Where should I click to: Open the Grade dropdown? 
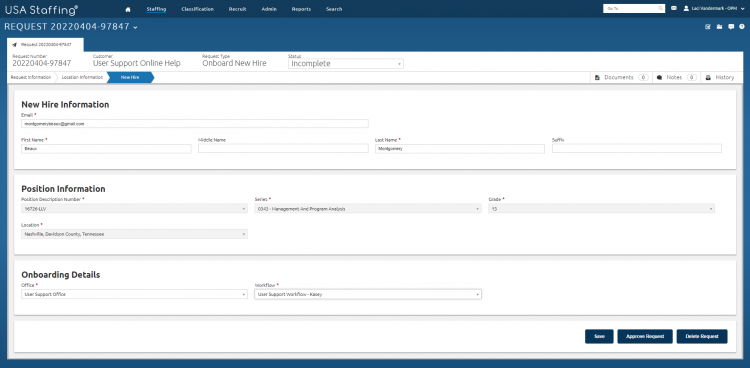601,209
